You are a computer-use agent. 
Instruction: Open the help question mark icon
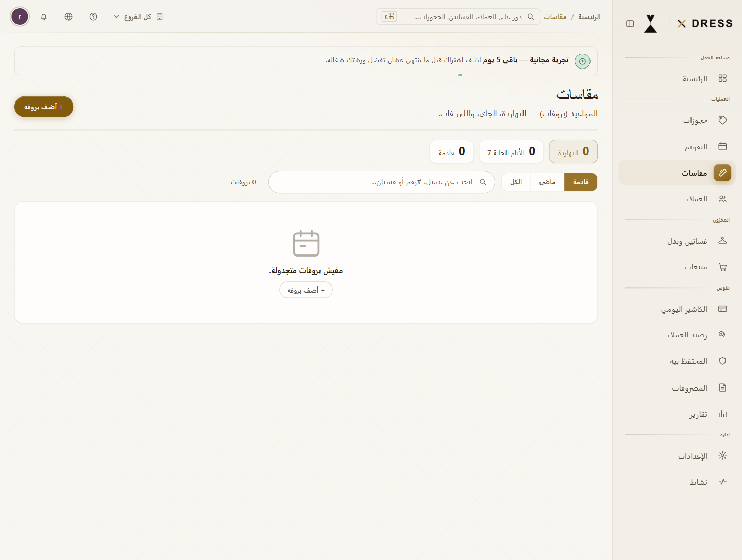pyautogui.click(x=93, y=16)
